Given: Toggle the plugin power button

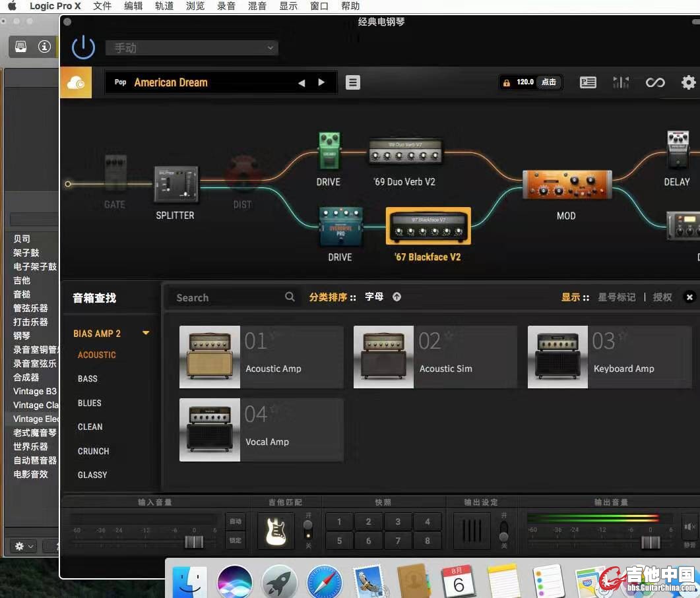Looking at the screenshot, I should click(84, 47).
